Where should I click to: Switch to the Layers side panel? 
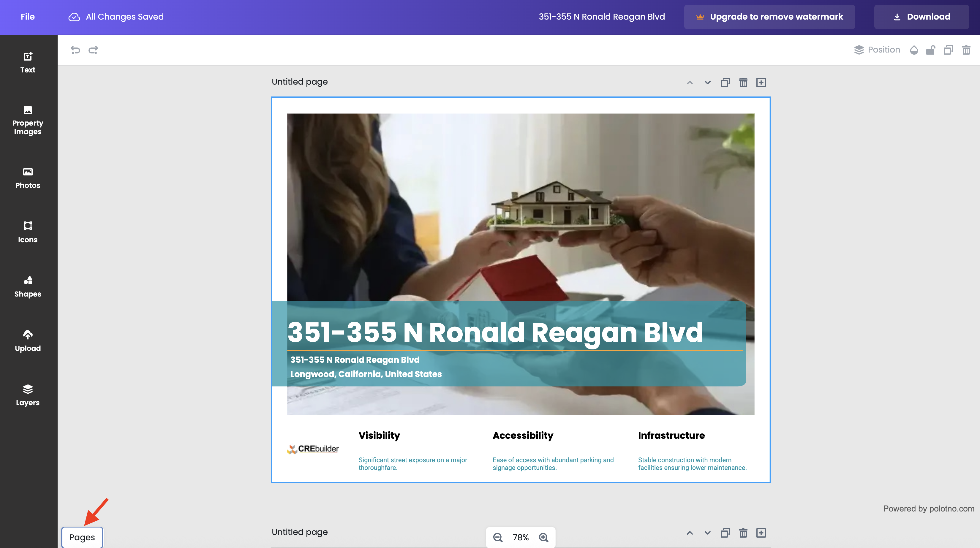click(28, 395)
